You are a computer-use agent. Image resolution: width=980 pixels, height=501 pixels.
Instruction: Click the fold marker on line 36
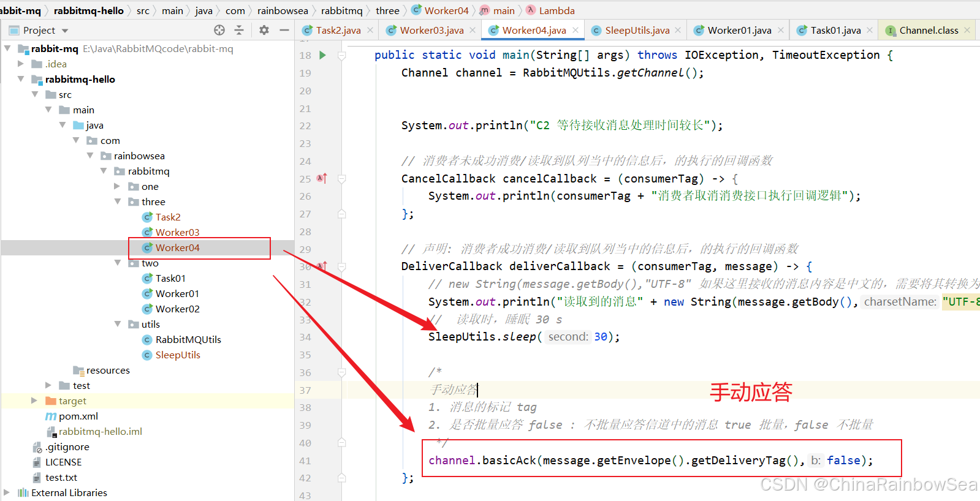(x=342, y=372)
